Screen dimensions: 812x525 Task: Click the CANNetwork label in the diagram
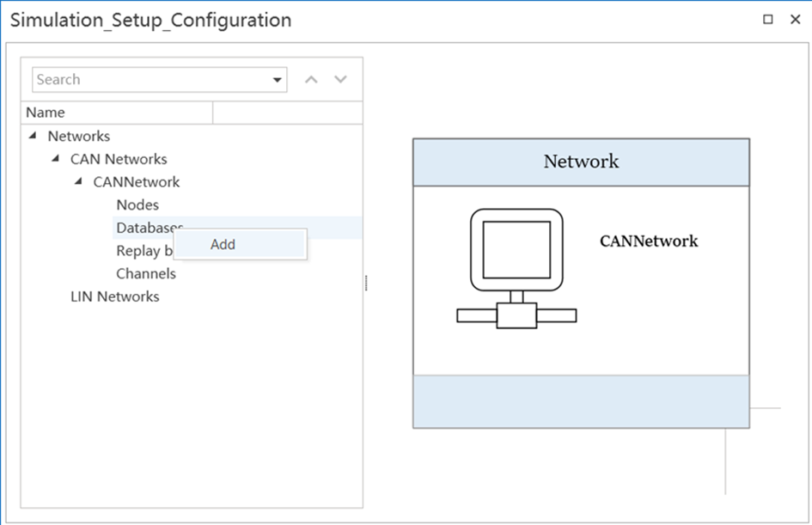649,241
